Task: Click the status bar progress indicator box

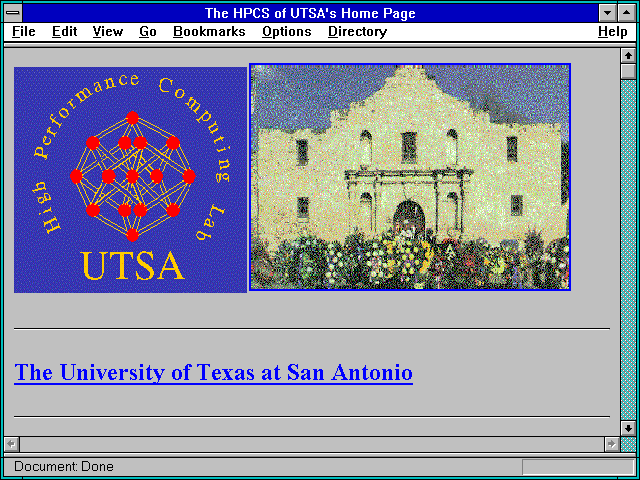Action: (x=578, y=467)
